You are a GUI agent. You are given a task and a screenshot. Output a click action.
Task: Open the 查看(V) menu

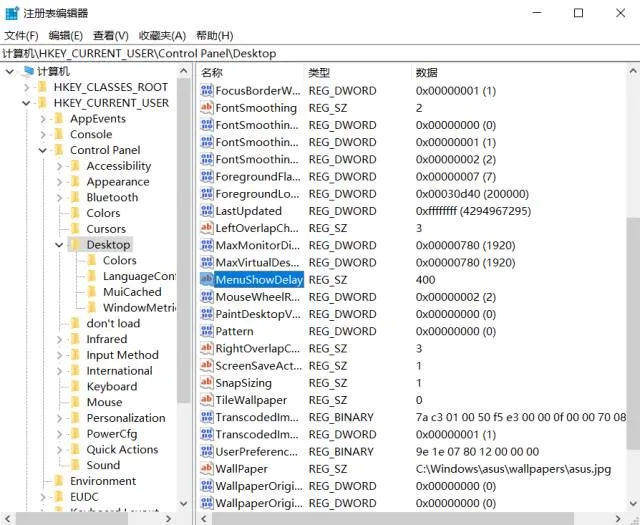[x=111, y=36]
